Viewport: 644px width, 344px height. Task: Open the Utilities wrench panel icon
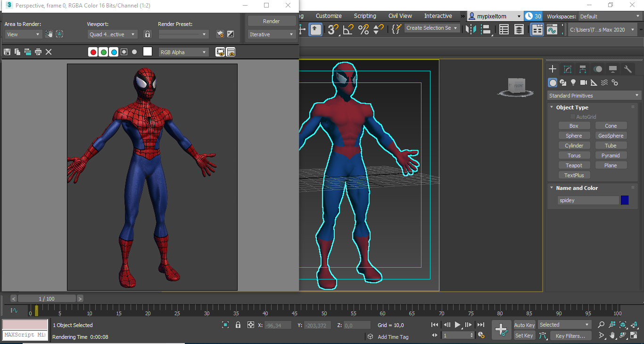tap(627, 69)
